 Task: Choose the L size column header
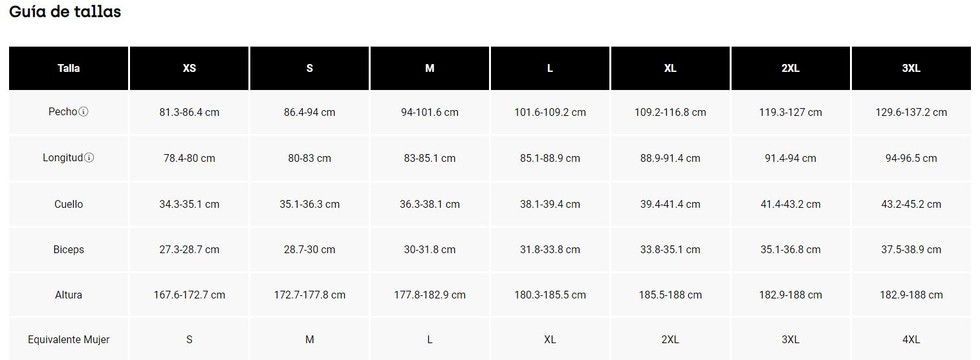tap(550, 68)
